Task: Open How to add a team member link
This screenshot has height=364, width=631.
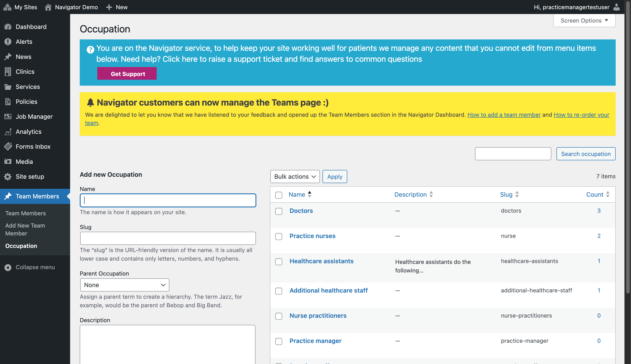Action: (504, 115)
